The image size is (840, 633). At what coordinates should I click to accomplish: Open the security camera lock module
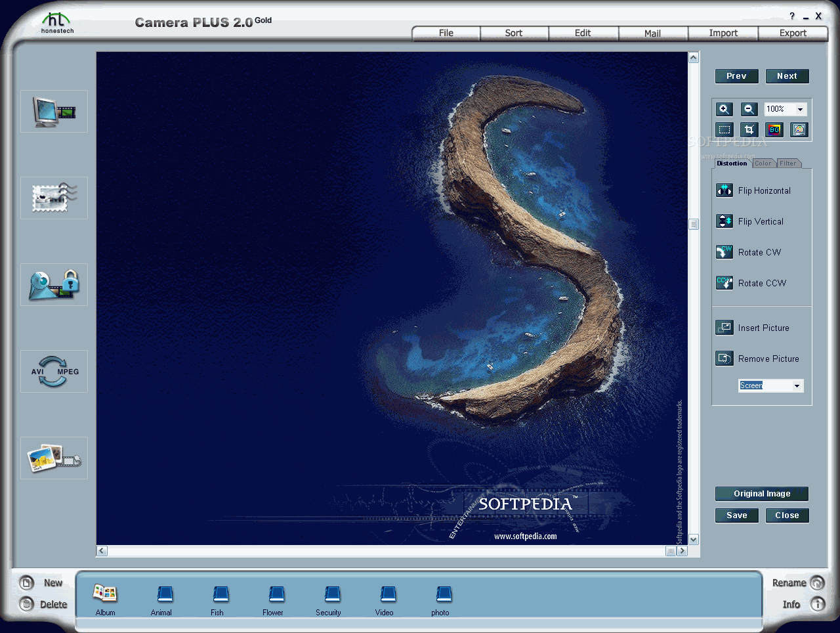[x=54, y=285]
